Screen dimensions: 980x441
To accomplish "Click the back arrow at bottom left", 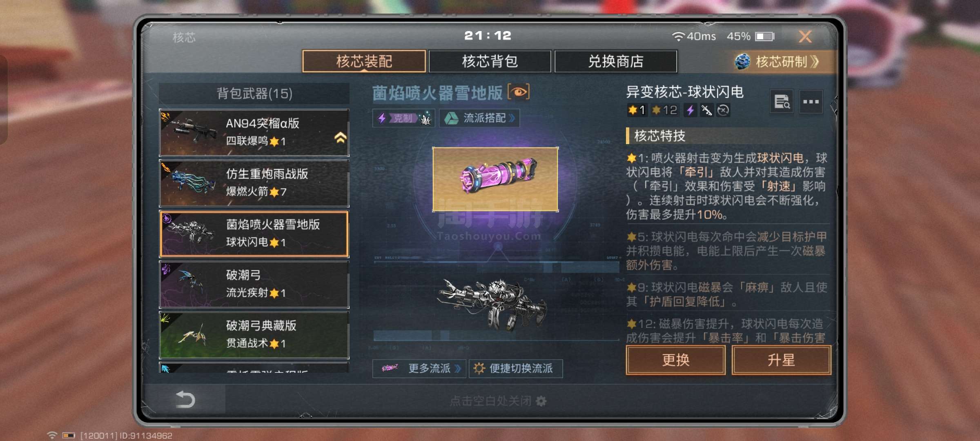I will [185, 400].
